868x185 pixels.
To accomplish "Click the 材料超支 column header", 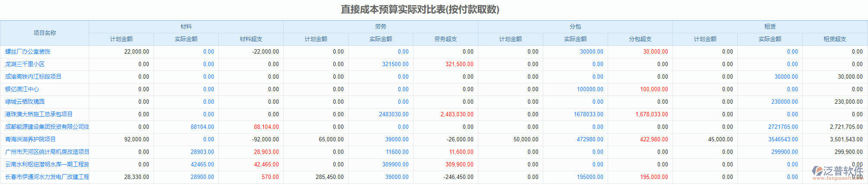I will click(x=251, y=39).
